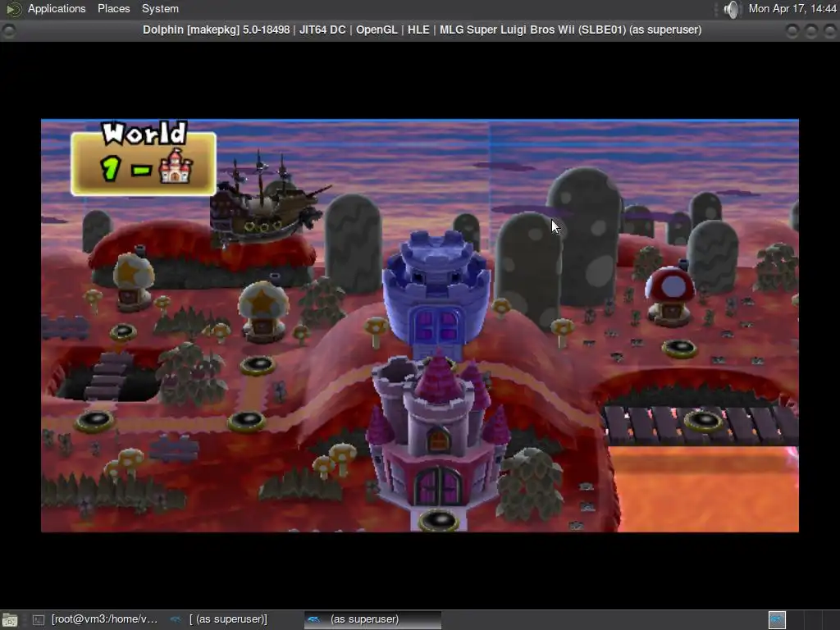The image size is (840, 630).
Task: Open the System menu
Action: 160,8
